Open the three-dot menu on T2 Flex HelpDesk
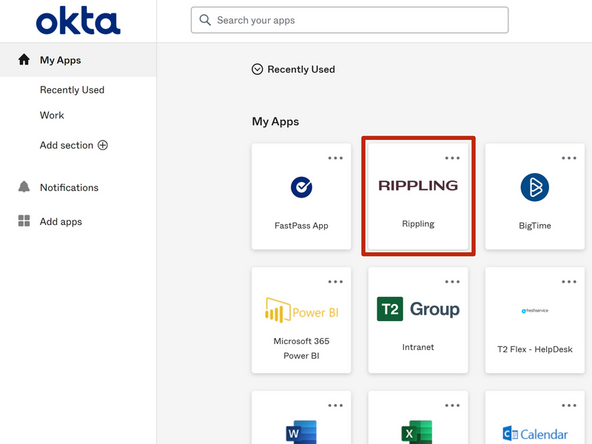Image resolution: width=592 pixels, height=444 pixels. coord(569,282)
